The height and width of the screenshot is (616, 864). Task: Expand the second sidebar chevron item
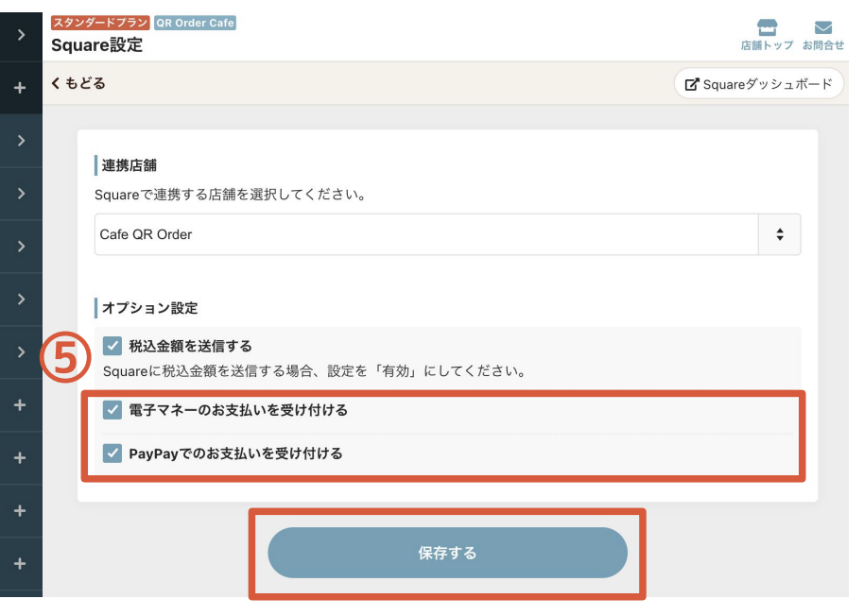[21, 141]
